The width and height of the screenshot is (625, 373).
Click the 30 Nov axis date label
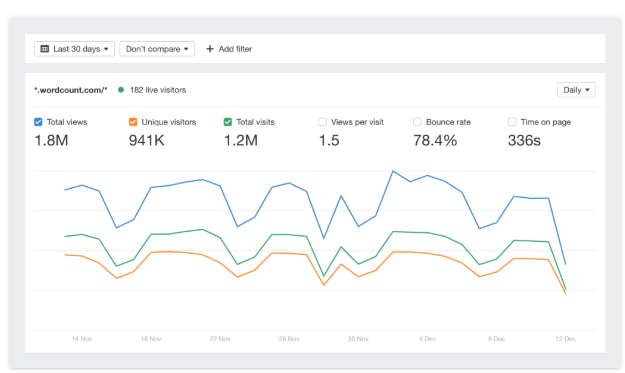coord(358,339)
